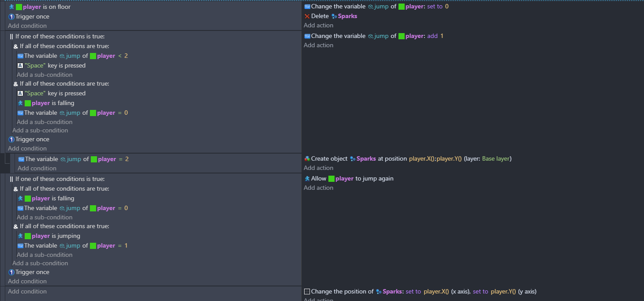The image size is (644, 301).
Task: Click "Add action" below "Allow player to jump again"
Action: 318,188
